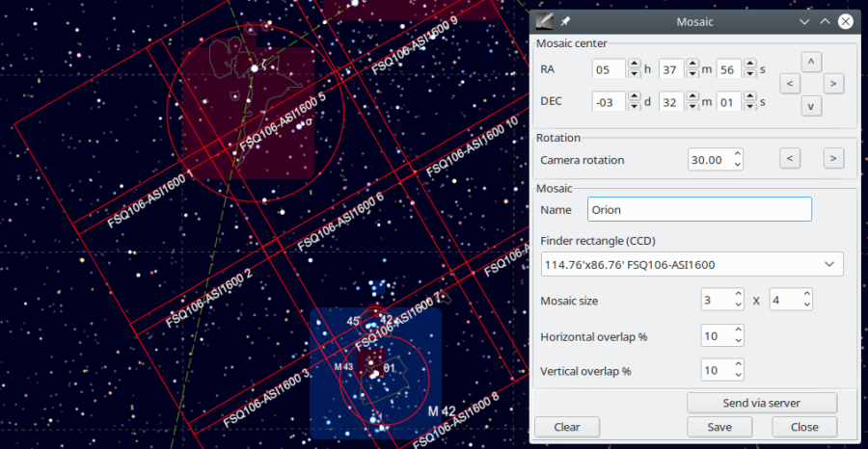Select the M 42 label on sky map
The width and height of the screenshot is (868, 449).
pos(441,411)
